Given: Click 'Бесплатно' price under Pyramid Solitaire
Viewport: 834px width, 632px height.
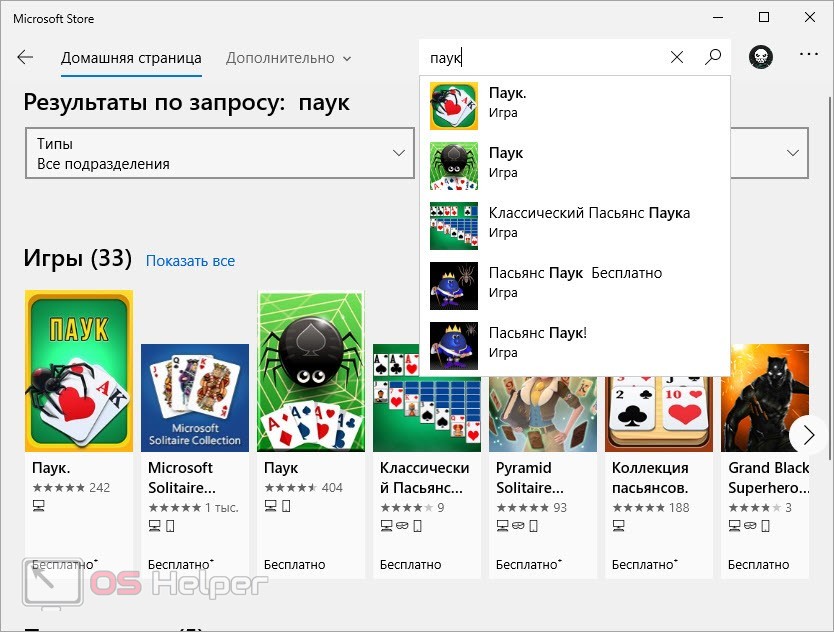Looking at the screenshot, I should coord(529,564).
